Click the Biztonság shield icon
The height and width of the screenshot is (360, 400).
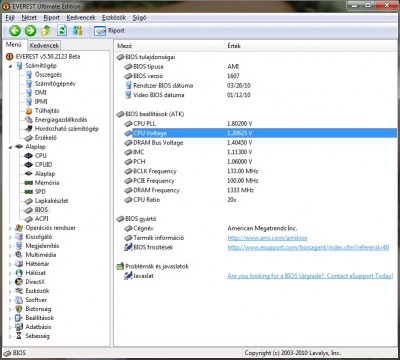point(19,309)
